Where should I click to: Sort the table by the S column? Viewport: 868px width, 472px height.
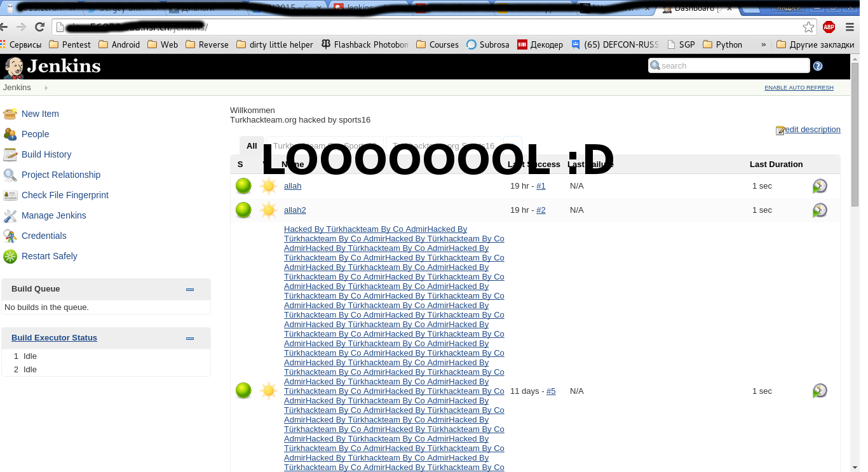coord(240,164)
